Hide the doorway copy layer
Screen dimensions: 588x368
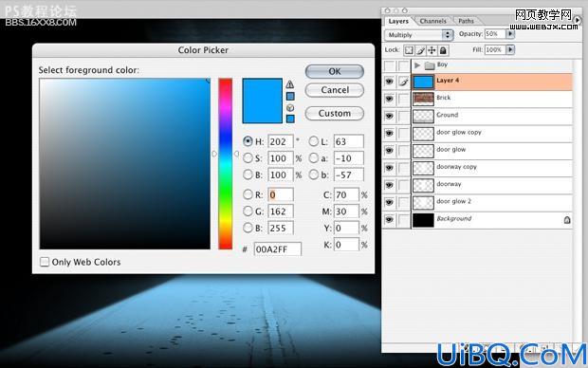tap(389, 168)
